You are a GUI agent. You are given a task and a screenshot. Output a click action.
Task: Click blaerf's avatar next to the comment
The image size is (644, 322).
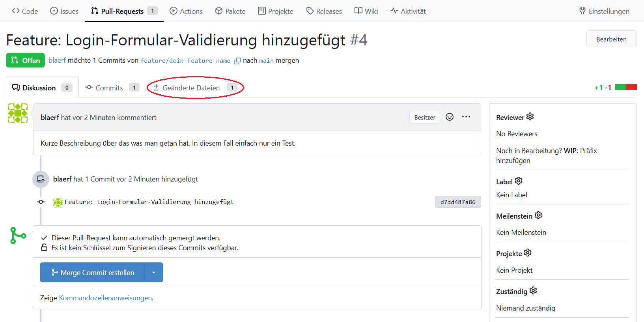(18, 114)
